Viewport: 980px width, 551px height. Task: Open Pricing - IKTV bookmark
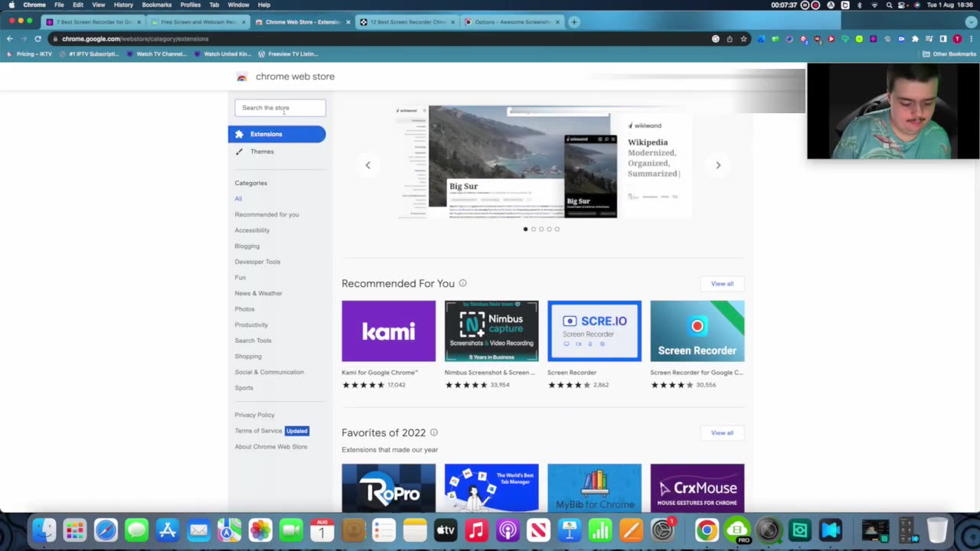(x=29, y=54)
